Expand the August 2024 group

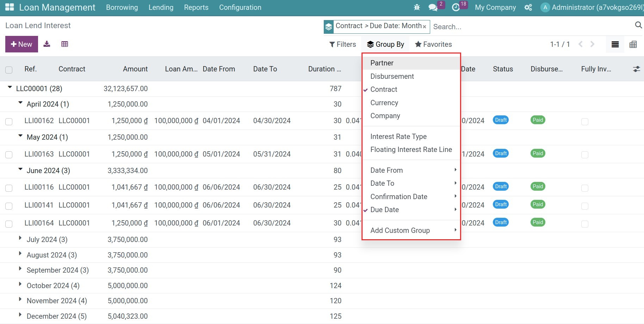(x=20, y=254)
